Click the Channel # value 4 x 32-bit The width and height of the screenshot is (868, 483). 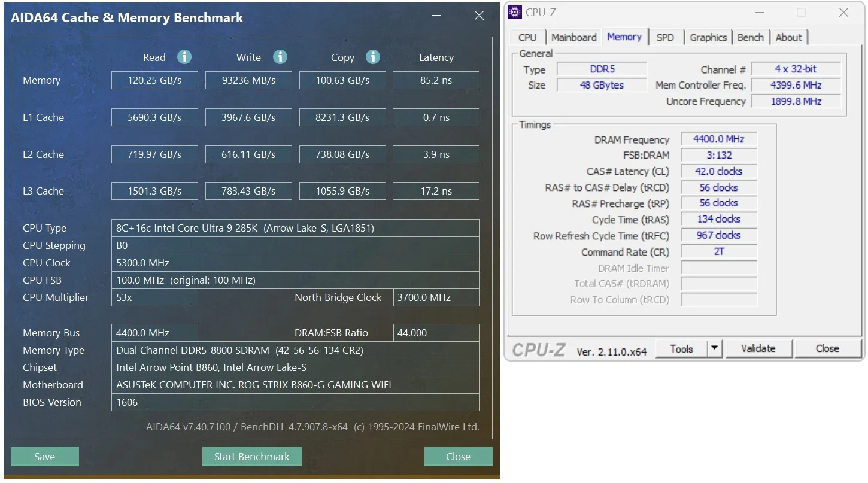click(x=796, y=69)
